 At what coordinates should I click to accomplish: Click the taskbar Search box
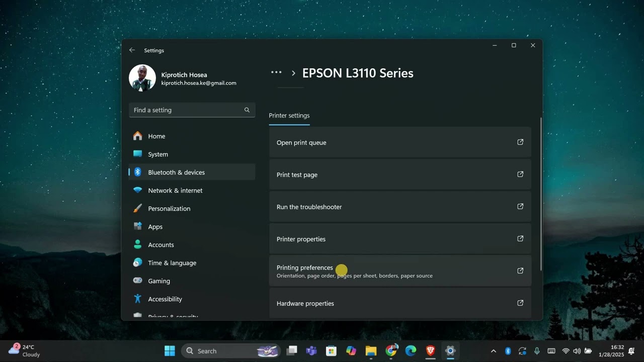[x=231, y=351]
